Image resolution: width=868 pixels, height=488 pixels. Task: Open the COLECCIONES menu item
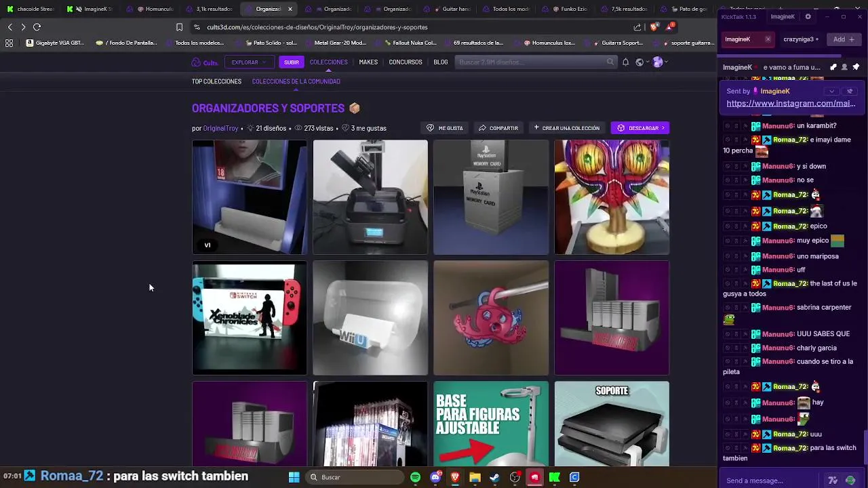click(x=329, y=62)
